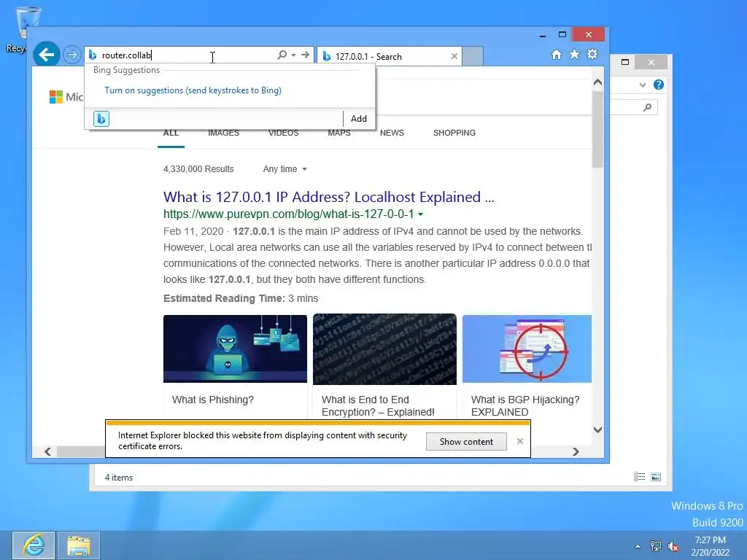
Task: Open the address bar autocomplete dropdown arrow
Action: [293, 55]
